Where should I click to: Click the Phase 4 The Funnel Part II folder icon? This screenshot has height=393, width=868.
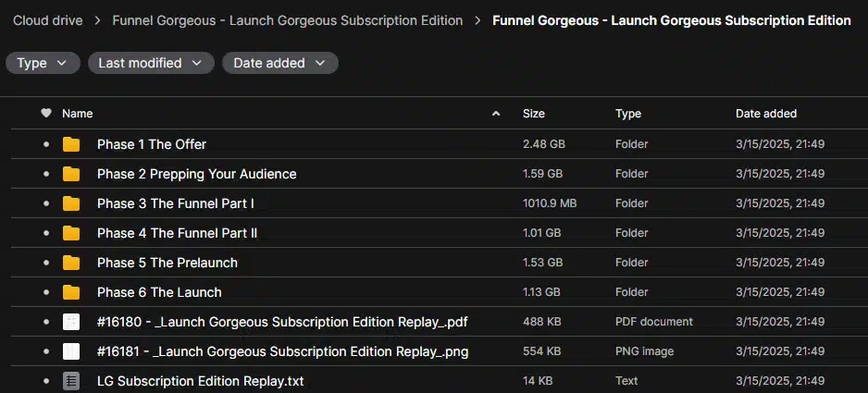pyautogui.click(x=71, y=233)
